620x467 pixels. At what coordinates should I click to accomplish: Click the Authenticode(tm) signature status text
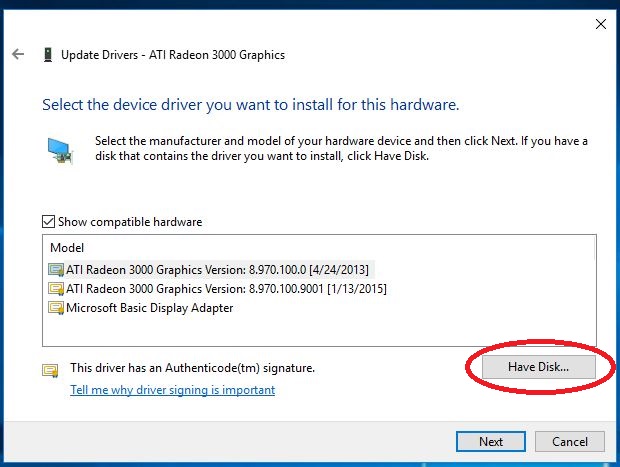192,368
